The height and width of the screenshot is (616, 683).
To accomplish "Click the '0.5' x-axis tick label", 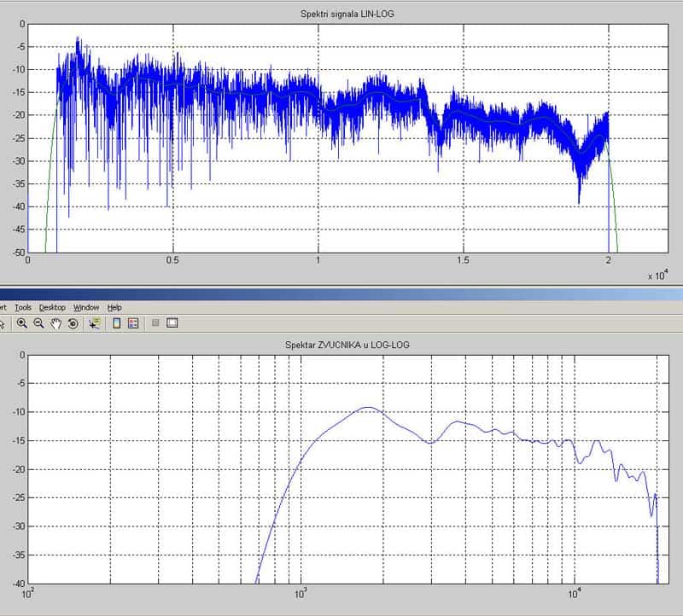I will 172,260.
